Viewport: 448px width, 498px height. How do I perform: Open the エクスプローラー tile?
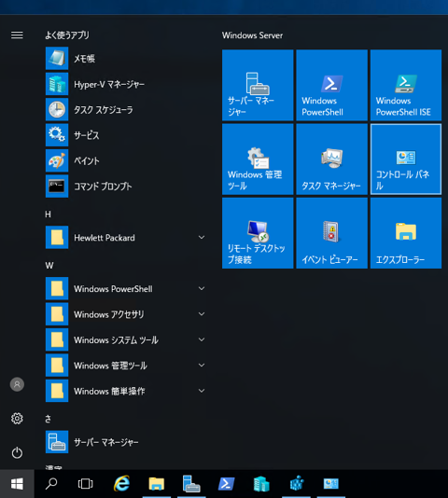[406, 233]
